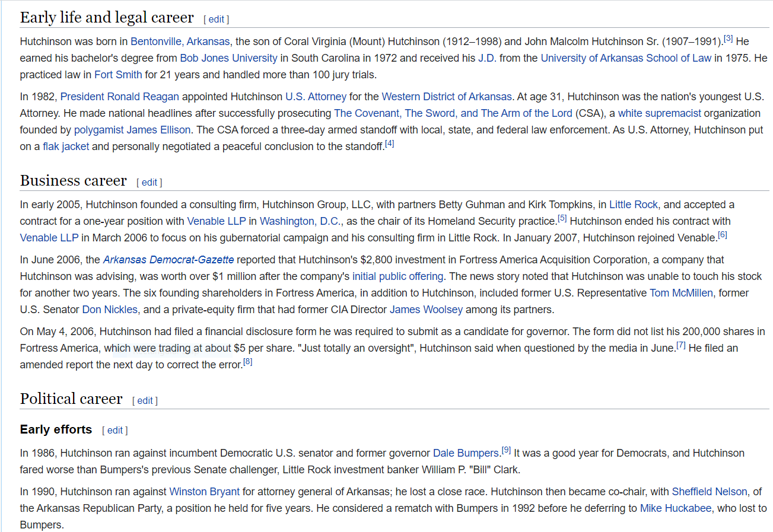
Task: Open The Covenant, The Sword link
Action: 453,113
